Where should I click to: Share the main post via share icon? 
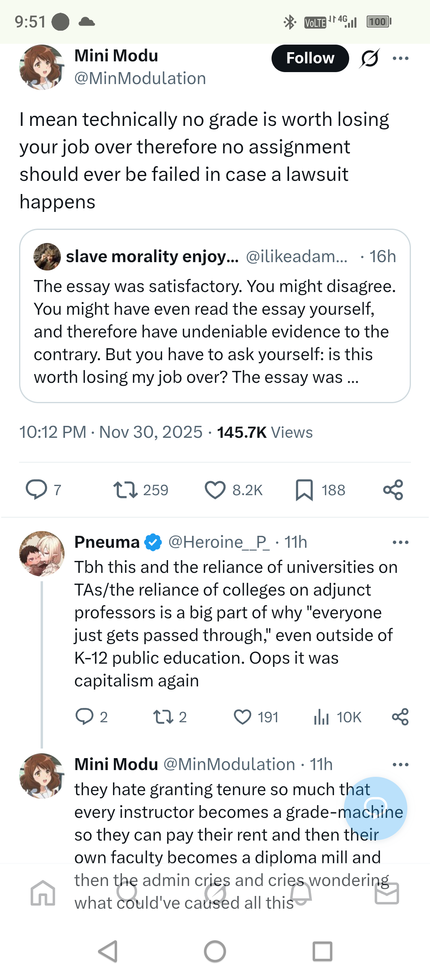[393, 490]
